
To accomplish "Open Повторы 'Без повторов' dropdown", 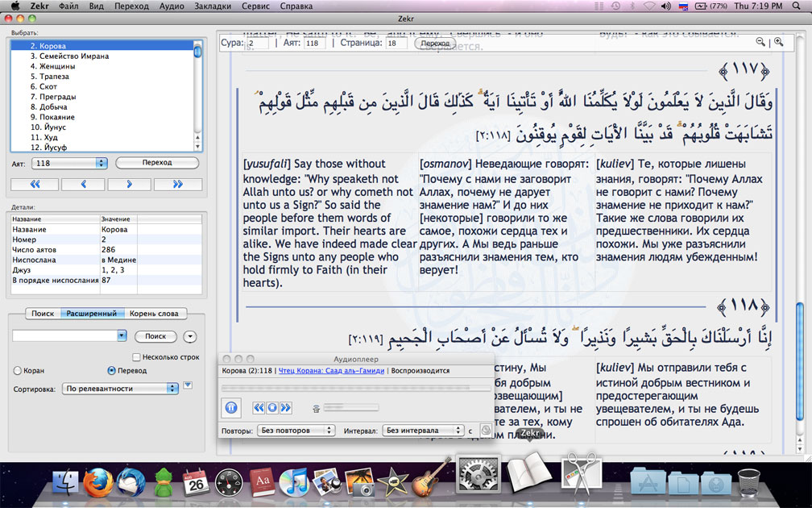I will click(x=296, y=431).
